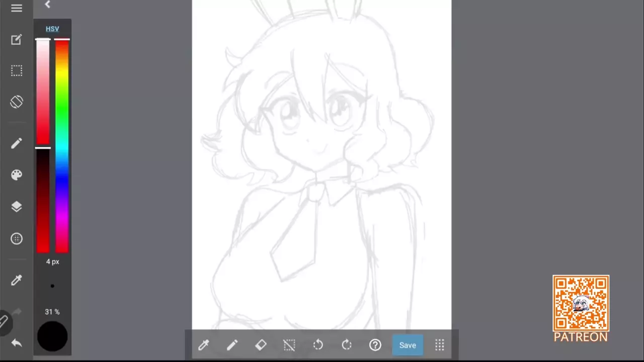
Task: Toggle deselect icon in bottom toolbar
Action: tap(289, 345)
